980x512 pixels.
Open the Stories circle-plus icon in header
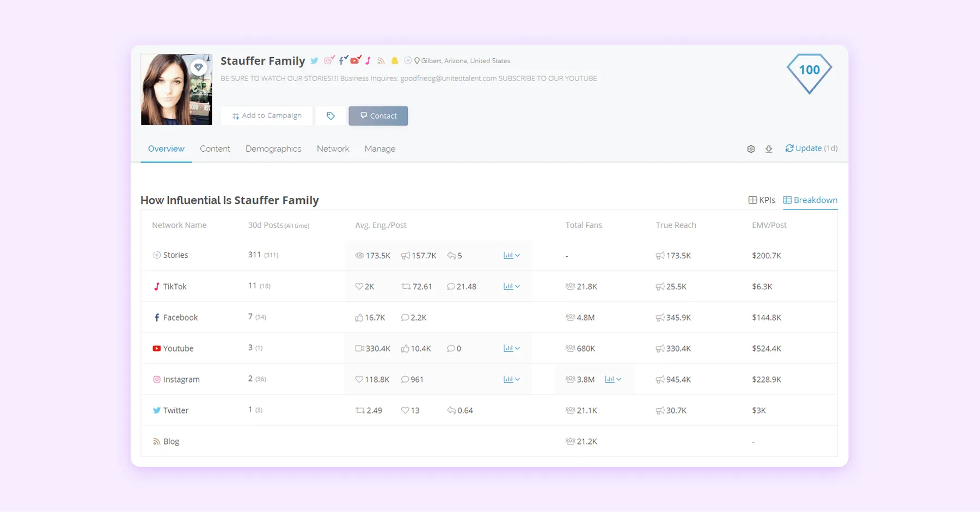(x=408, y=60)
